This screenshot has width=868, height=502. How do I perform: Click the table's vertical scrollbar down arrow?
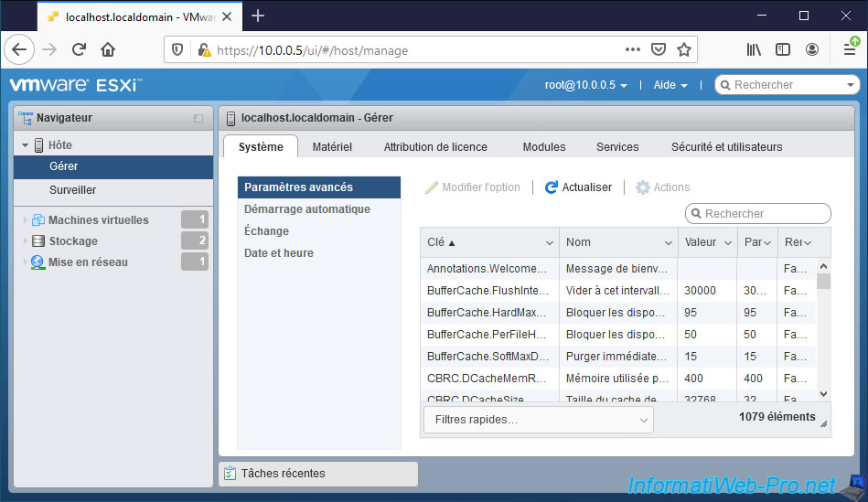[x=823, y=393]
